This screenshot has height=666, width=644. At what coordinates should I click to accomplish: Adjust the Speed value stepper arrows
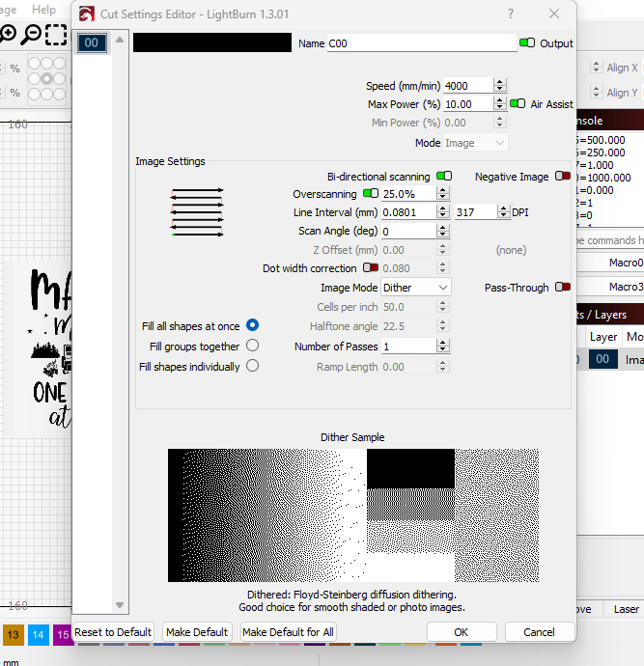[x=500, y=85]
